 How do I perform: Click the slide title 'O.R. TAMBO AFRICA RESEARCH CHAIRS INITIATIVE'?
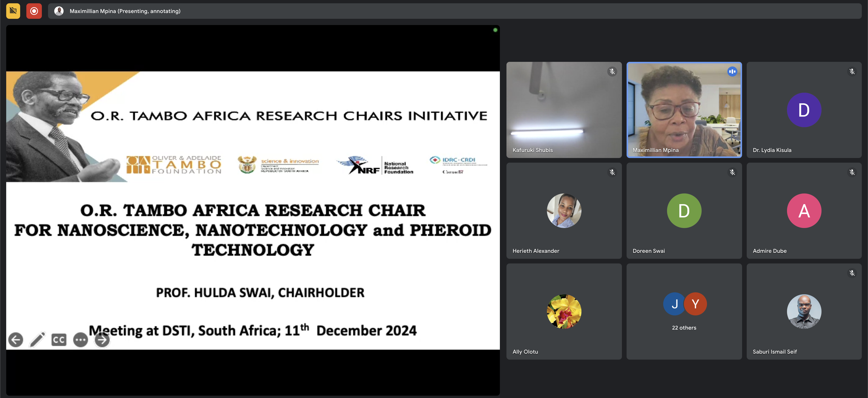pyautogui.click(x=289, y=116)
